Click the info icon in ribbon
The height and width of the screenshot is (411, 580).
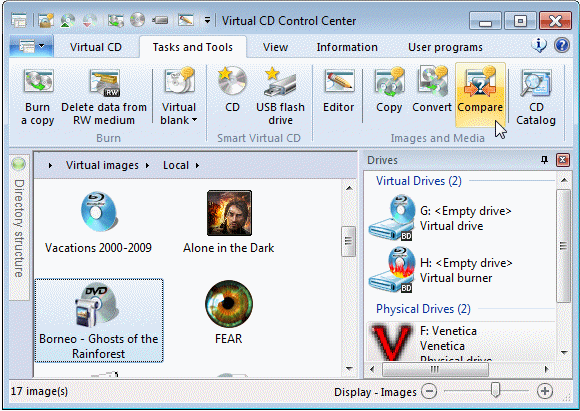tap(539, 46)
